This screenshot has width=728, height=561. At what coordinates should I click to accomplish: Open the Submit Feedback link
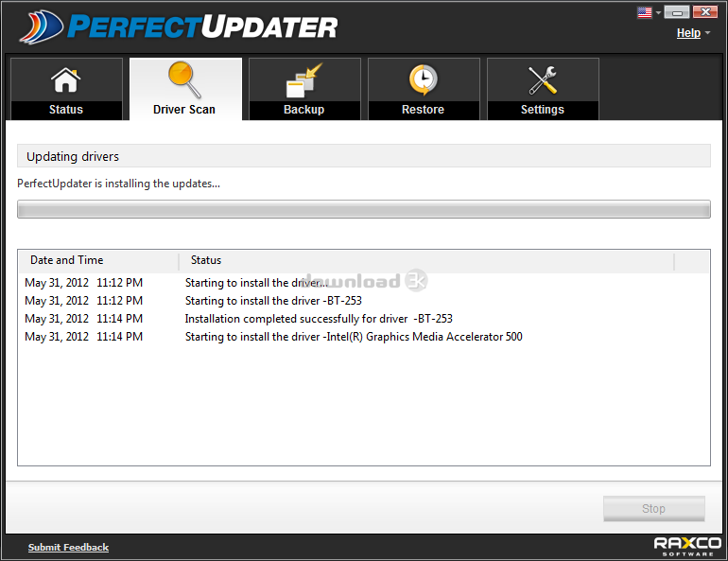tap(68, 547)
